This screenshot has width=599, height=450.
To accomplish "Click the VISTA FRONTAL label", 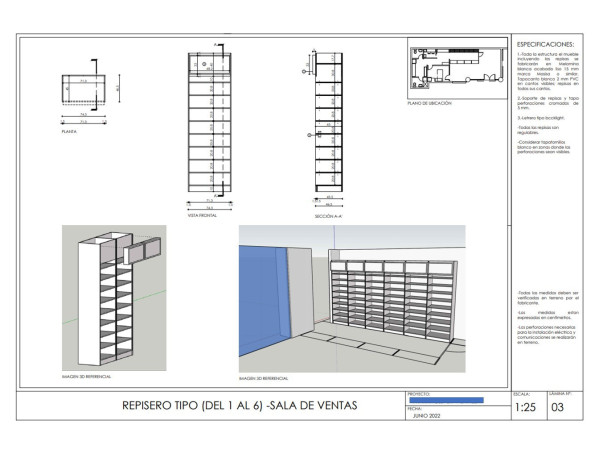I will [x=202, y=215].
